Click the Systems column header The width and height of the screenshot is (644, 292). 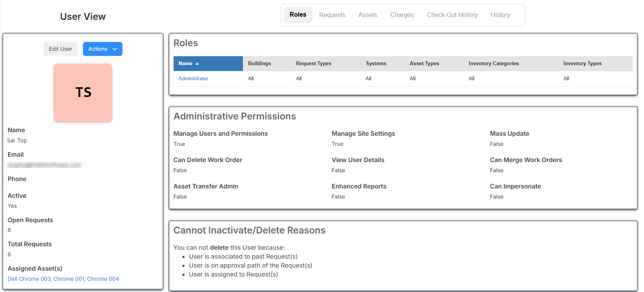[376, 64]
